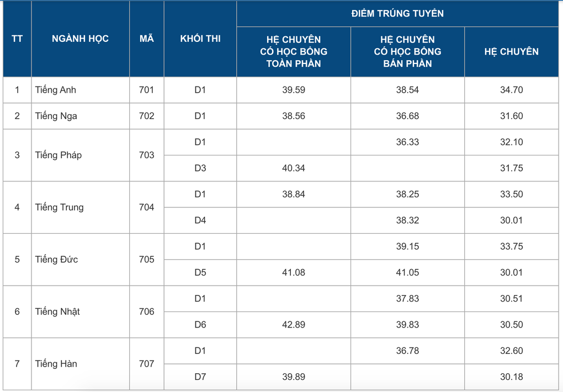This screenshot has width=563, height=392.
Task: Select the Tiếng Trung major cell
Action: coord(81,207)
